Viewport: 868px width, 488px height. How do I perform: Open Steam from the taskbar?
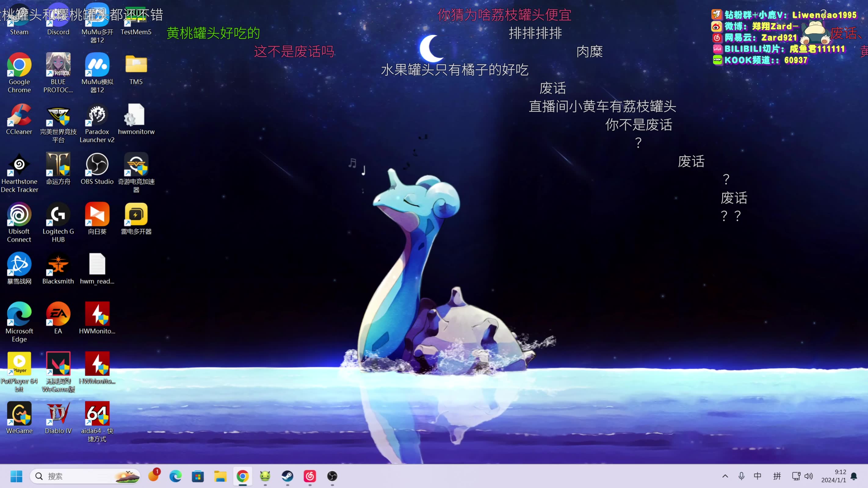(x=288, y=476)
